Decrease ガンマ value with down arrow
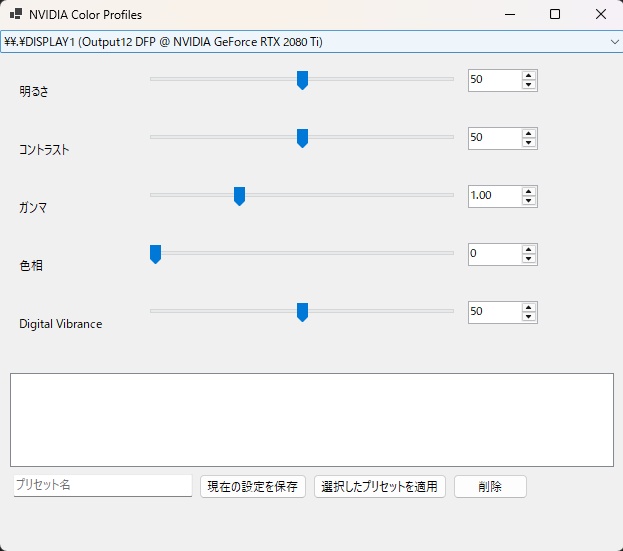Viewport: 623px width, 551px height. tap(528, 201)
